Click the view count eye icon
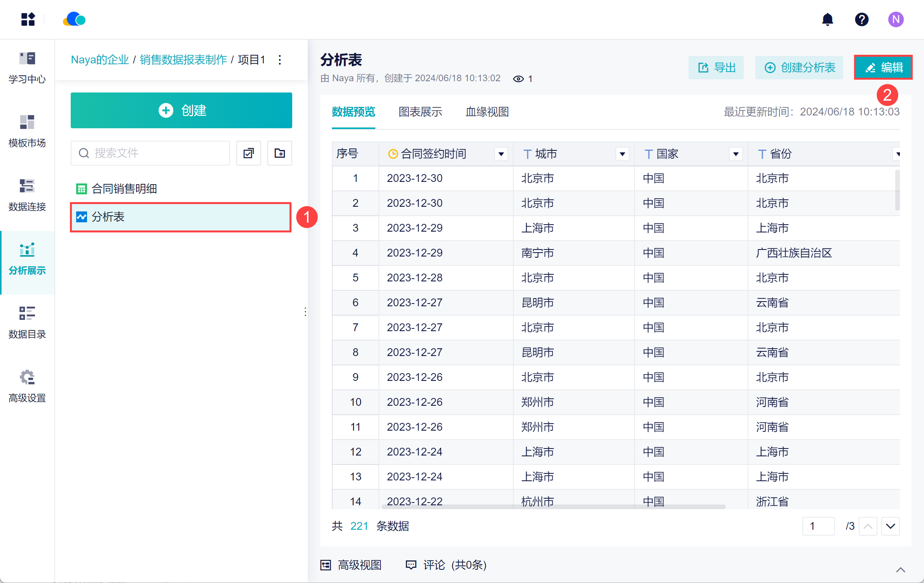Image resolution: width=924 pixels, height=583 pixels. tap(518, 79)
